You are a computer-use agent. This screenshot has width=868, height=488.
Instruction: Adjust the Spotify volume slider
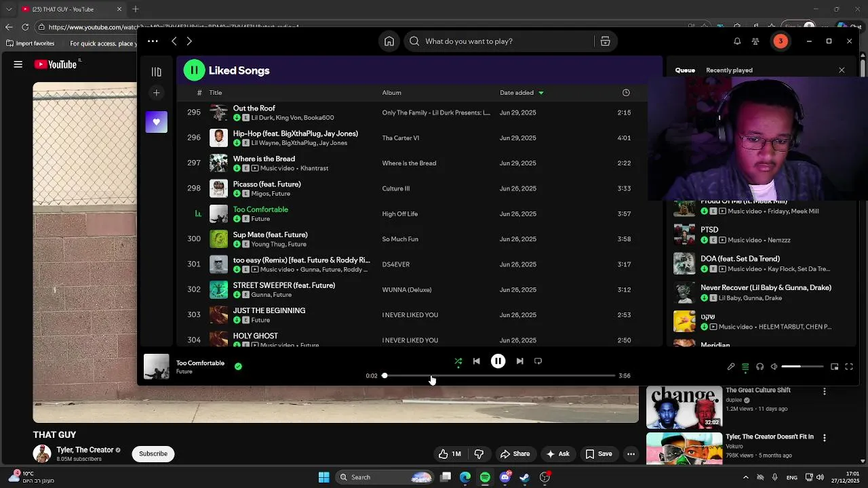(803, 367)
